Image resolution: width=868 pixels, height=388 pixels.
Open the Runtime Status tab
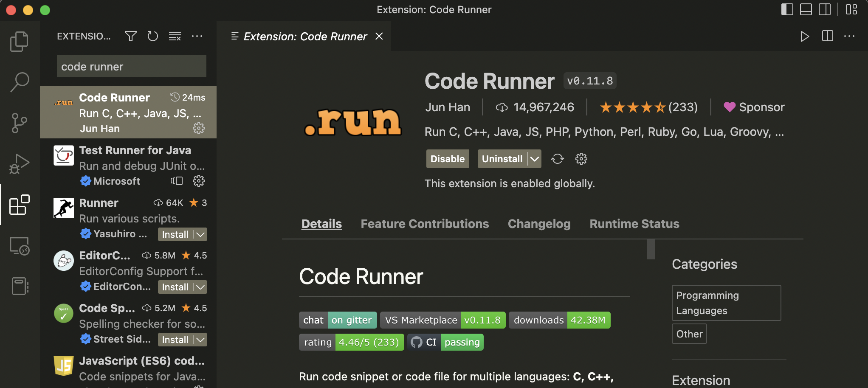[634, 224]
